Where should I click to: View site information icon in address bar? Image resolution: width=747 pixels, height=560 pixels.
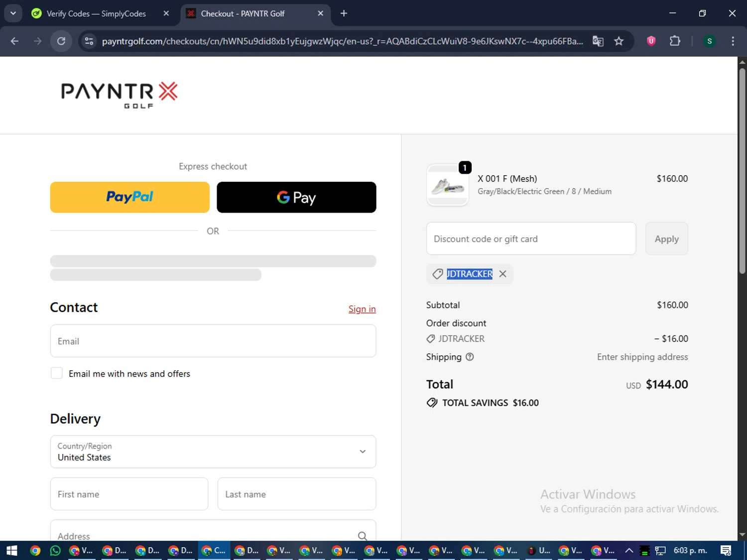click(x=89, y=41)
